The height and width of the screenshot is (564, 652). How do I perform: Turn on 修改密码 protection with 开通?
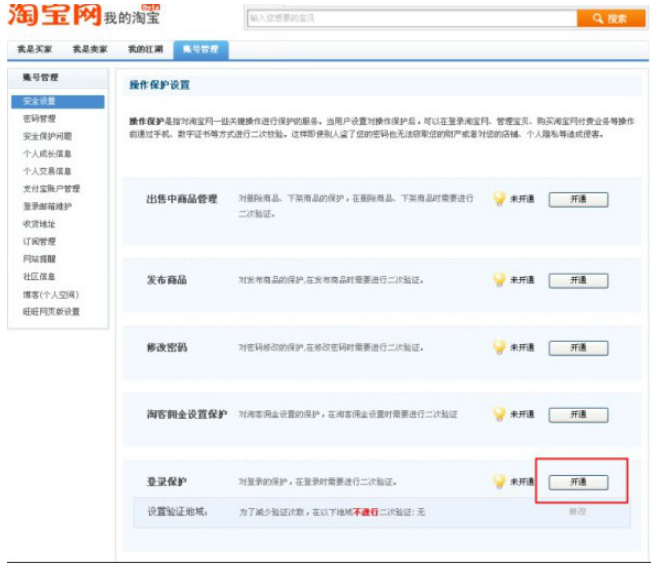click(578, 347)
